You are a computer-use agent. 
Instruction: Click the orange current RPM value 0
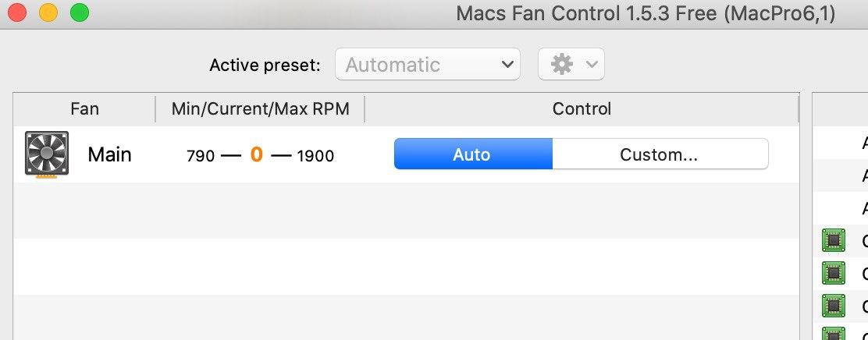pyautogui.click(x=256, y=154)
